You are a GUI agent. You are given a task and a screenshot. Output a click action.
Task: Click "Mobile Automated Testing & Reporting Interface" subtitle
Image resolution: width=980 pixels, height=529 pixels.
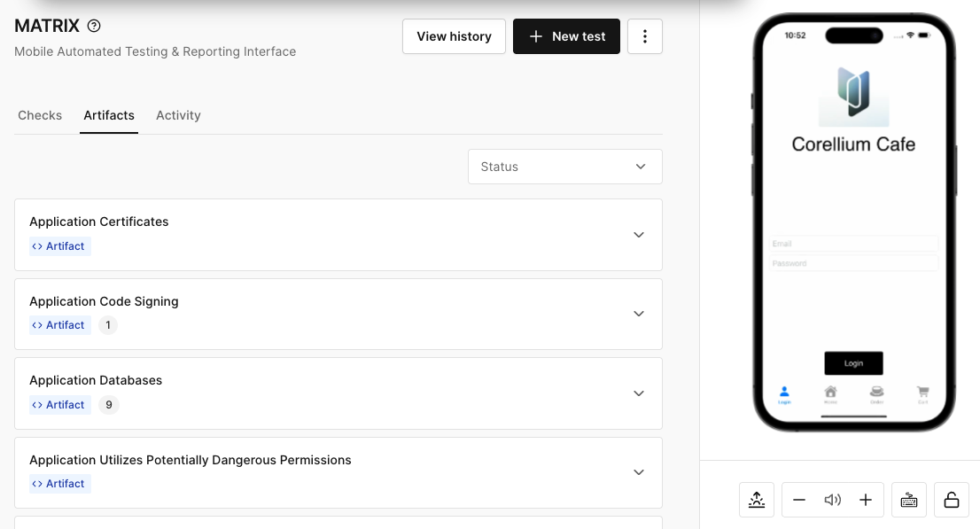pos(155,52)
